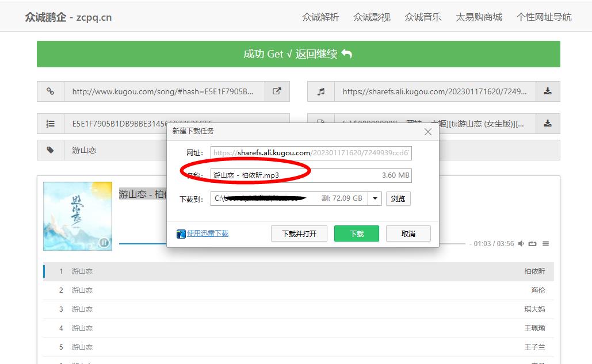Click the Thunder icon near 使用迅雷下载
This screenshot has height=364, width=592.
point(181,234)
